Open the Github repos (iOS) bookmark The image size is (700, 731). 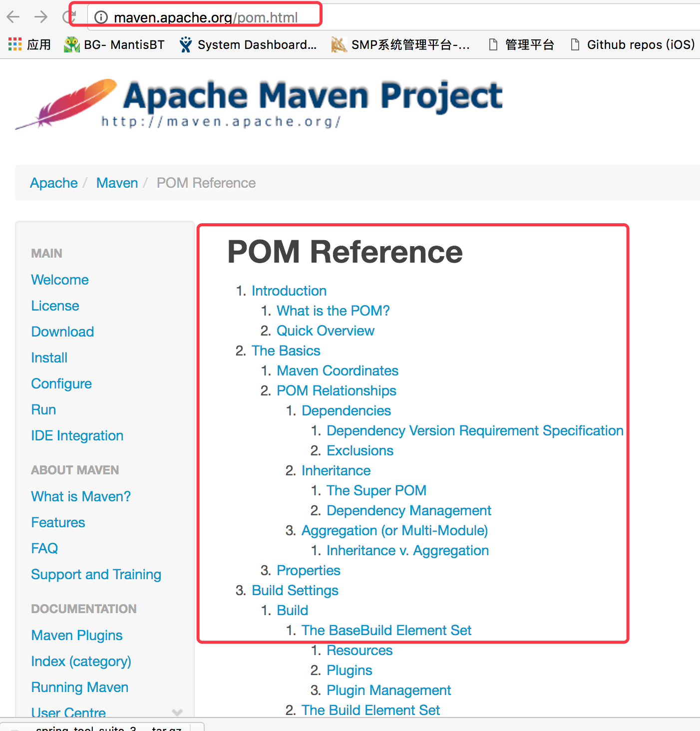coord(632,44)
